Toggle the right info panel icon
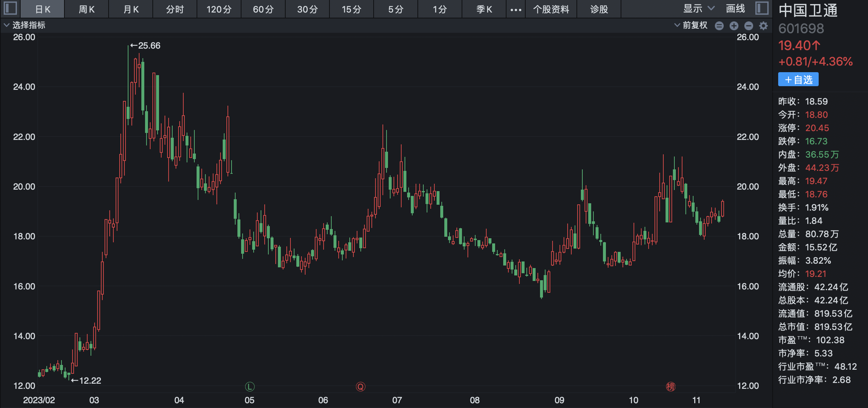Screen dimensions: 868x408 [762, 8]
